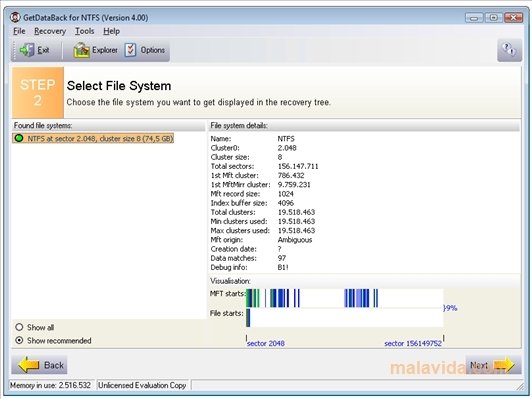Click the Creation date value question mark
532x399 pixels.
click(279, 249)
